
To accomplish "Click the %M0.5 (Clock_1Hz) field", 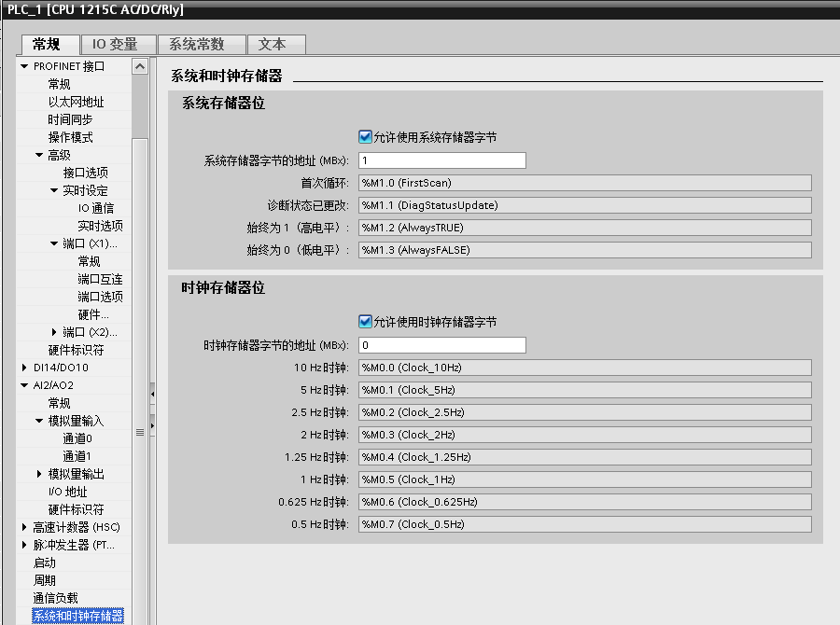I will 585,479.
